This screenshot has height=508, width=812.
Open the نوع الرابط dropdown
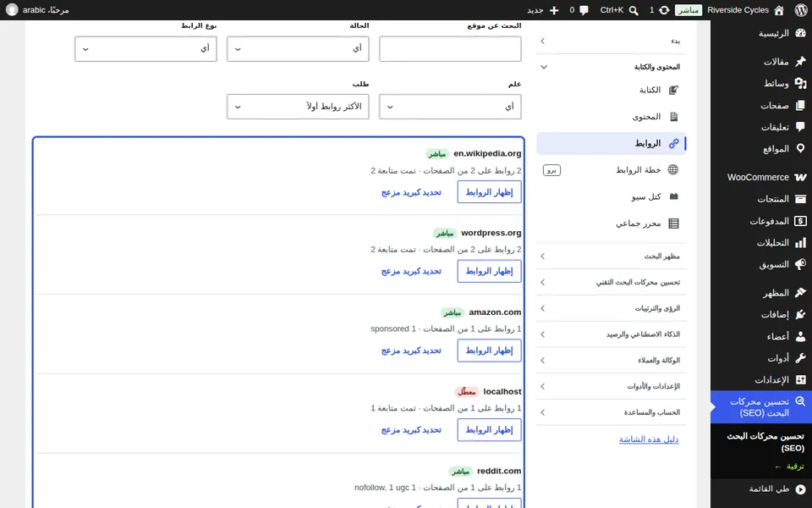[x=145, y=49]
